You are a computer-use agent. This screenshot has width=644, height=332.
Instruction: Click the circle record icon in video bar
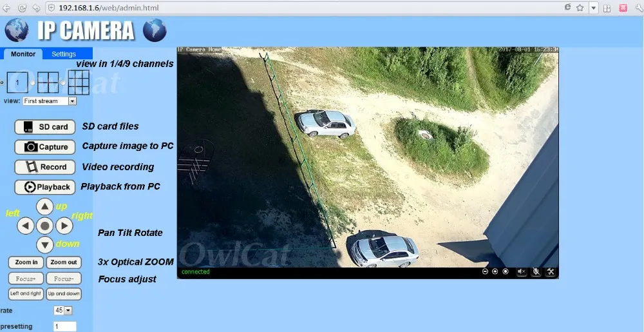(506, 271)
